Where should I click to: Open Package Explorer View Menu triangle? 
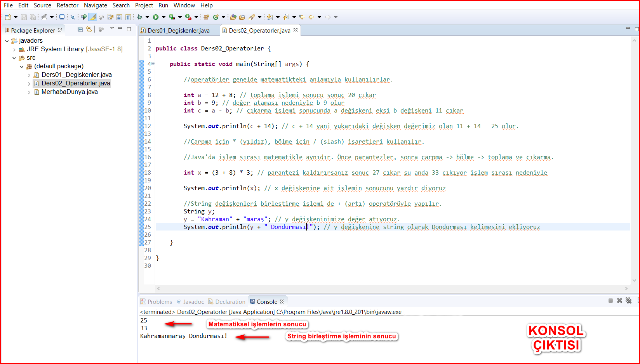point(112,29)
